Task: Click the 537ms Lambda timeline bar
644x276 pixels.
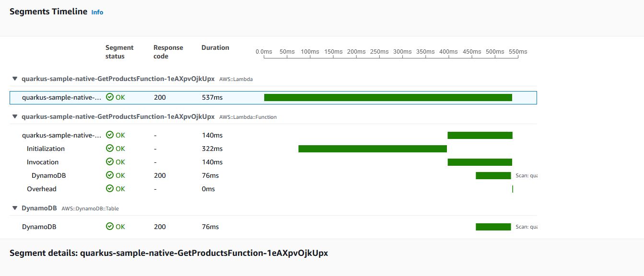Action: [388, 98]
